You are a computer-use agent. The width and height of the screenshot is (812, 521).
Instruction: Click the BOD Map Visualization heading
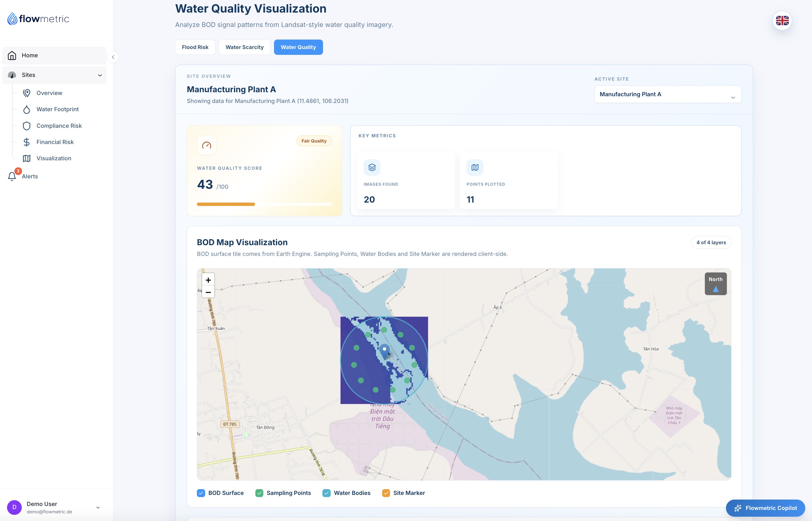(x=242, y=242)
